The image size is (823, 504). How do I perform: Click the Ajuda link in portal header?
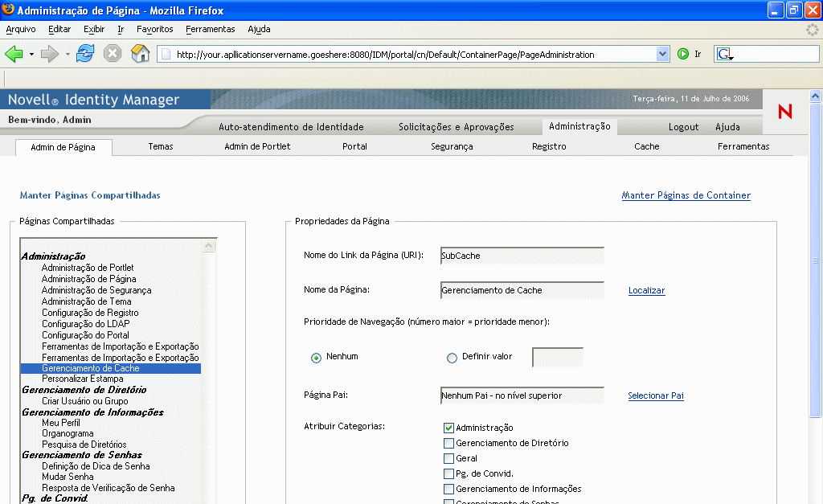[727, 127]
